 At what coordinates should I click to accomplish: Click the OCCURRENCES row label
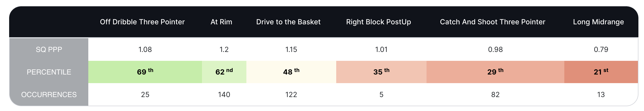coord(49,95)
